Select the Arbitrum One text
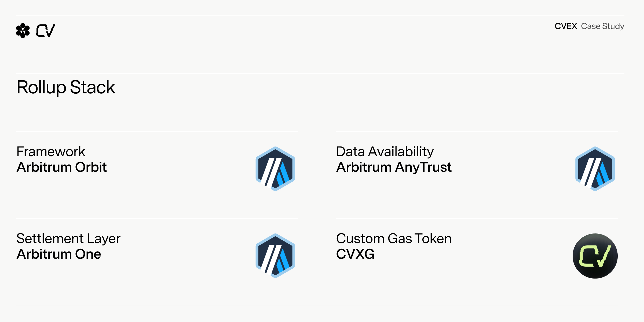The height and width of the screenshot is (322, 644). [x=59, y=254]
